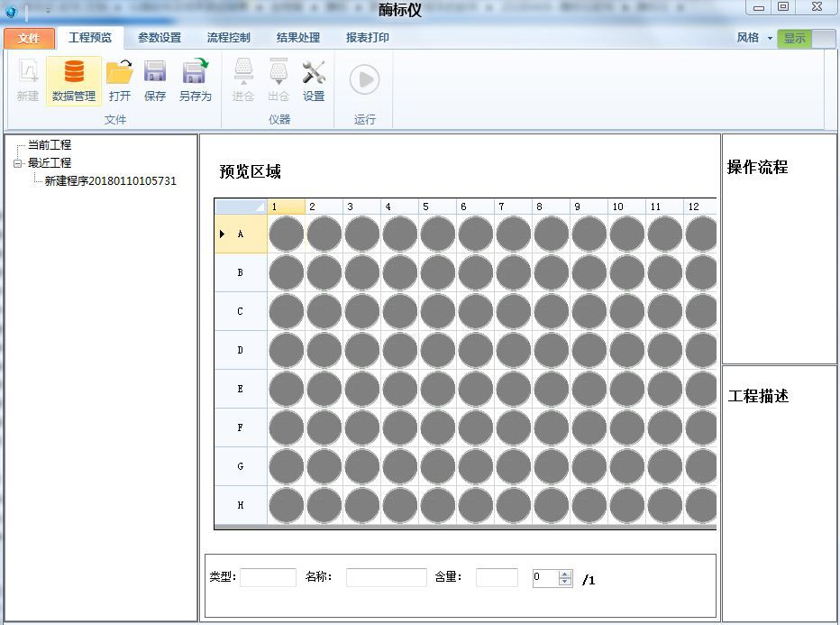Screen dimensions: 840x625
Task: Open the 风格 style dropdown
Action: pyautogui.click(x=753, y=38)
